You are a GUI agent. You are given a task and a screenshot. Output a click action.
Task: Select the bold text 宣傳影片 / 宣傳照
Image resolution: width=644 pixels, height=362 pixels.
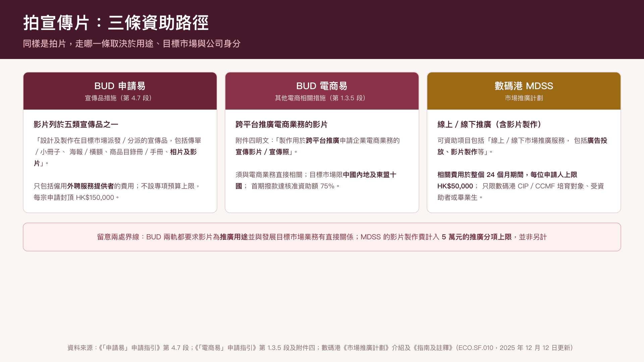pyautogui.click(x=262, y=152)
